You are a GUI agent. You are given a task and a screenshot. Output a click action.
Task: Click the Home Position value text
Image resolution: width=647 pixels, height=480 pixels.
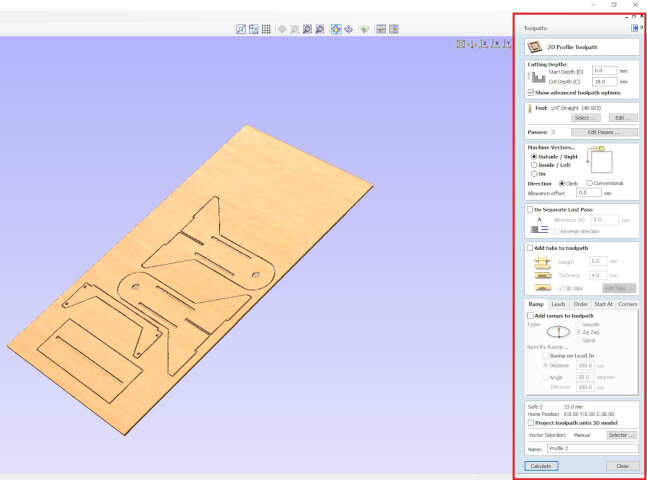(588, 414)
